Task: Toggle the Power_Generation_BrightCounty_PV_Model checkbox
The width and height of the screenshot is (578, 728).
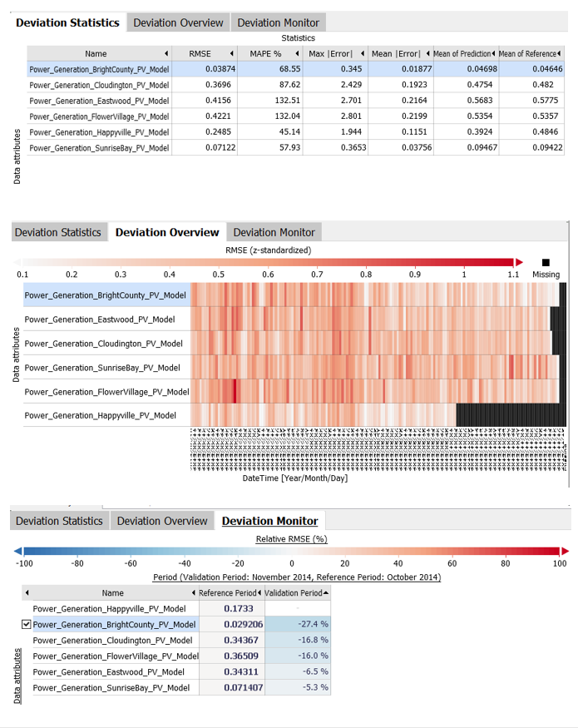Action: pos(27,625)
